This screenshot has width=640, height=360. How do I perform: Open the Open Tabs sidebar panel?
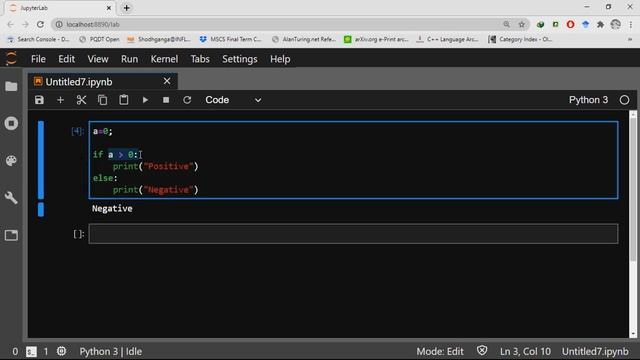coord(11,235)
